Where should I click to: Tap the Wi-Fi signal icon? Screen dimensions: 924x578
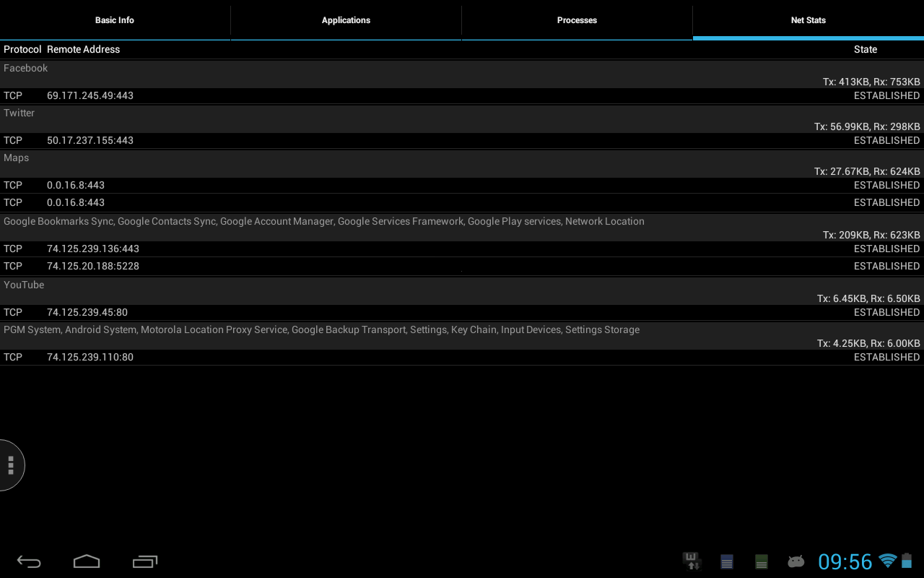(x=888, y=561)
